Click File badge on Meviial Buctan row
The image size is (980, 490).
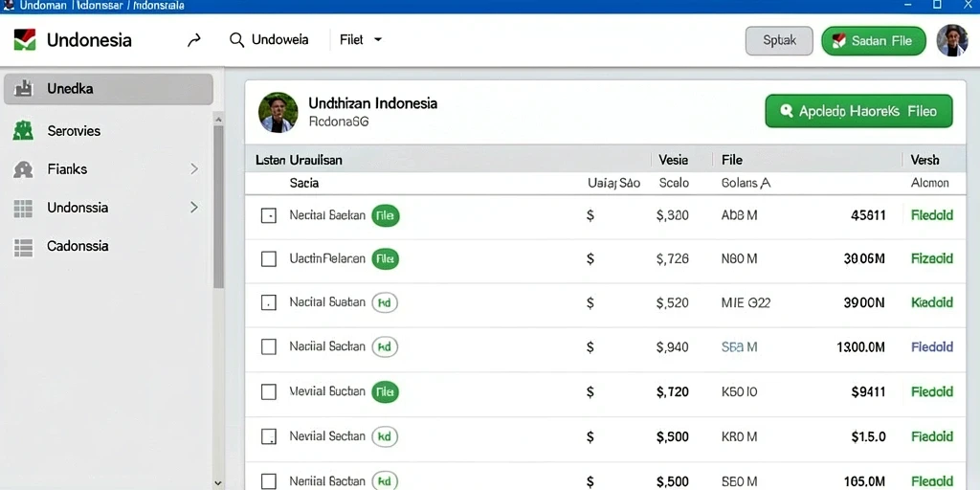pyautogui.click(x=385, y=391)
